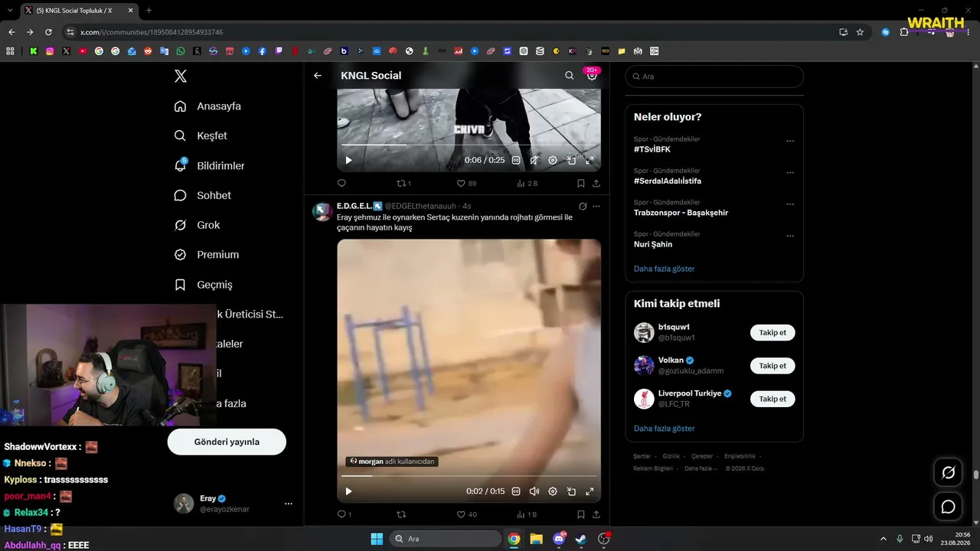The image size is (980, 551).
Task: Open Anasayfa from the sidebar
Action: click(207, 106)
